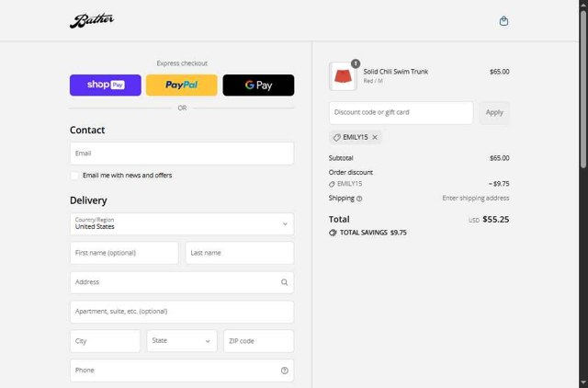Open the shopping bag cart icon
Viewport: 588px width, 388px height.
(503, 21)
